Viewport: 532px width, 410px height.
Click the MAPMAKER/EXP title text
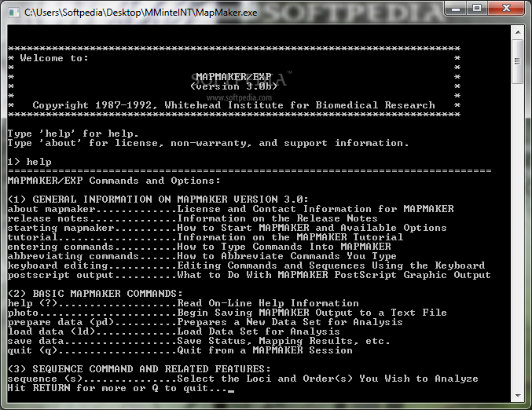click(233, 77)
